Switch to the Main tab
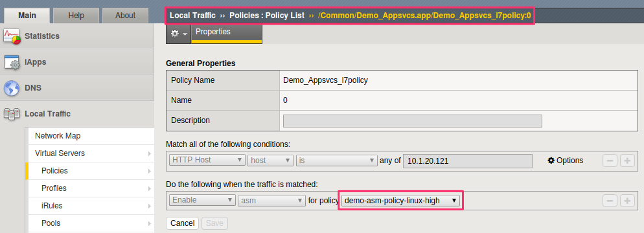 (x=27, y=16)
